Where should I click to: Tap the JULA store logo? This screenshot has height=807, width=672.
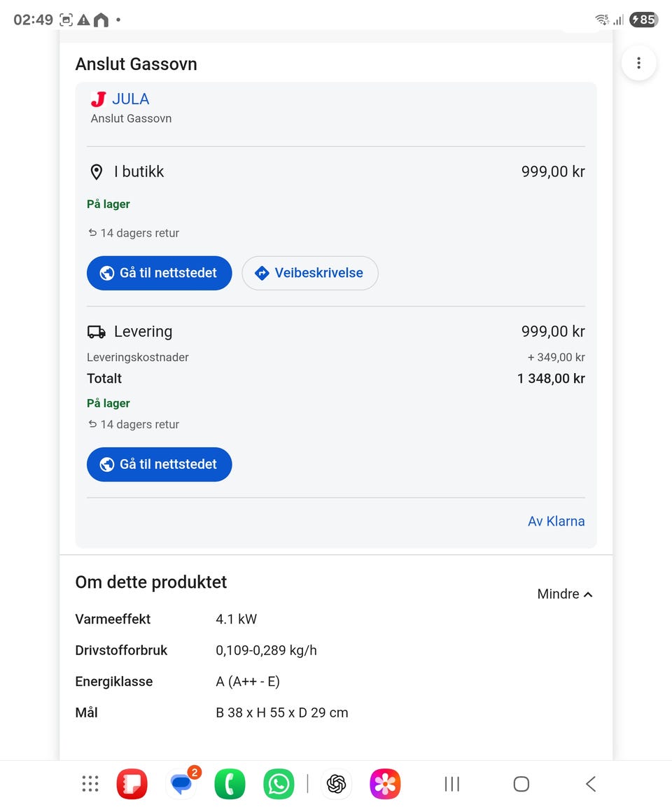(x=98, y=99)
